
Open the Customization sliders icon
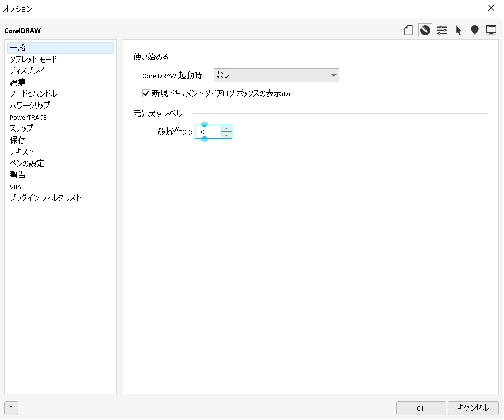click(x=442, y=30)
